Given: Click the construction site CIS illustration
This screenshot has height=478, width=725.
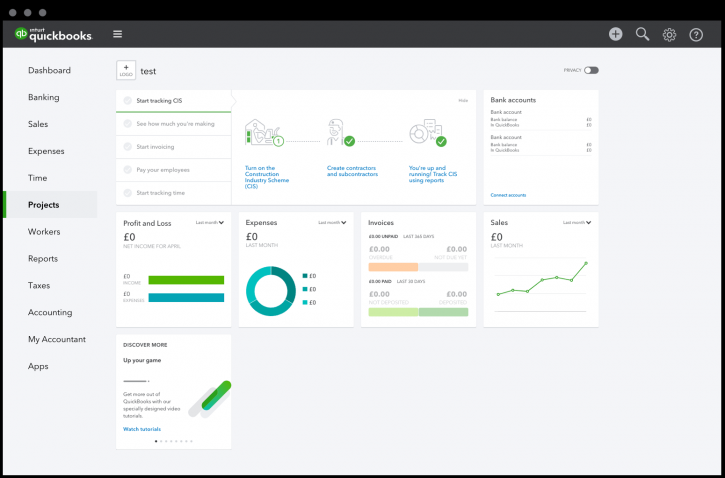Looking at the screenshot, I should (x=264, y=133).
